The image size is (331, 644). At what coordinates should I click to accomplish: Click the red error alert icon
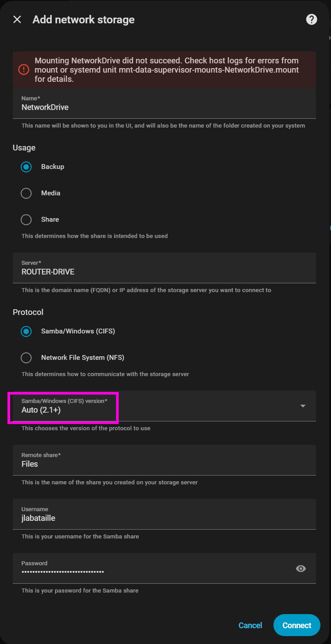pos(24,70)
